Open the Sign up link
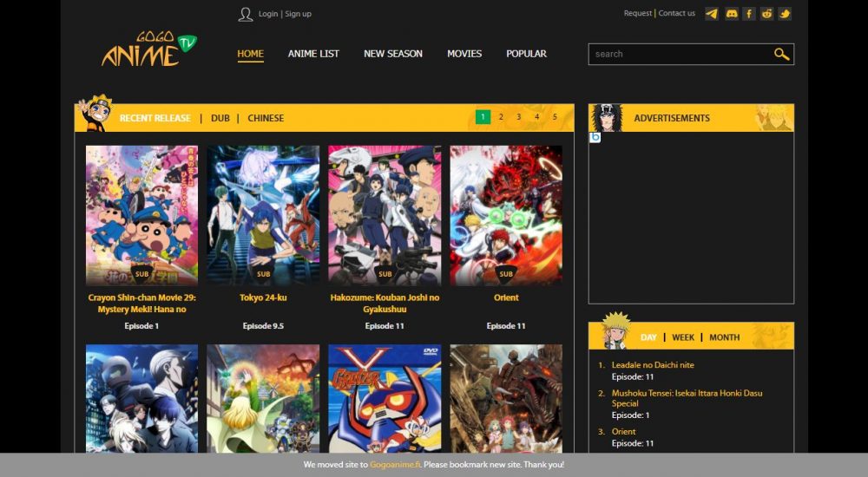The image size is (868, 477). pos(298,14)
